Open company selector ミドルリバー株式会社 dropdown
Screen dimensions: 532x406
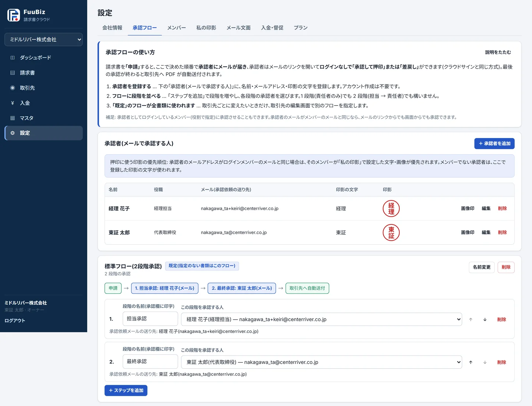click(44, 39)
